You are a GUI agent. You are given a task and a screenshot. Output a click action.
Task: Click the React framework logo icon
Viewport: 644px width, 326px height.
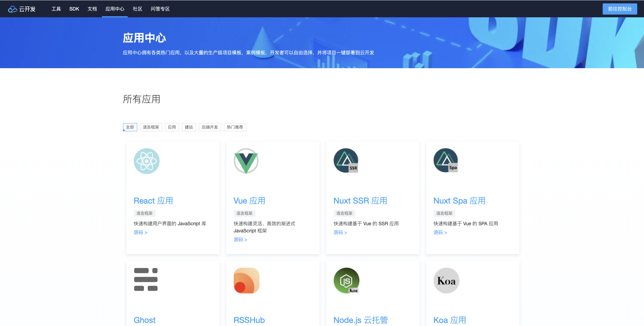click(x=147, y=161)
